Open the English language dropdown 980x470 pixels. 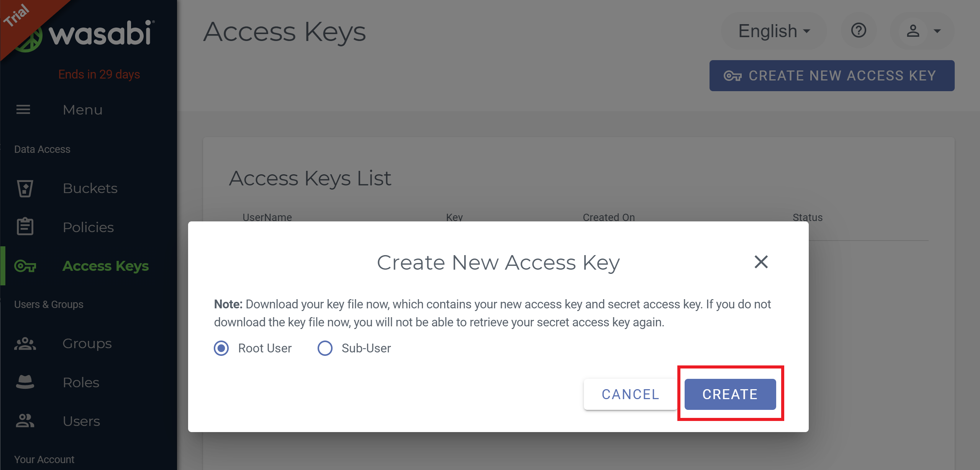774,31
